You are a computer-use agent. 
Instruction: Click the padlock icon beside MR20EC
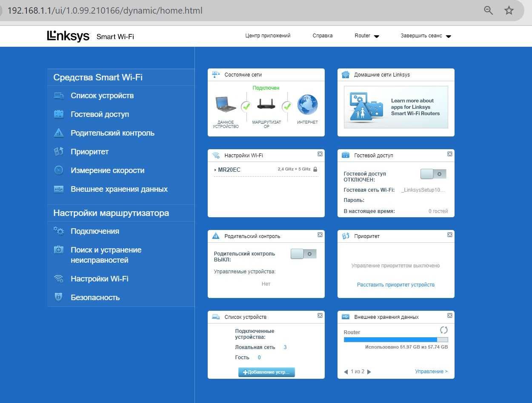[315, 169]
